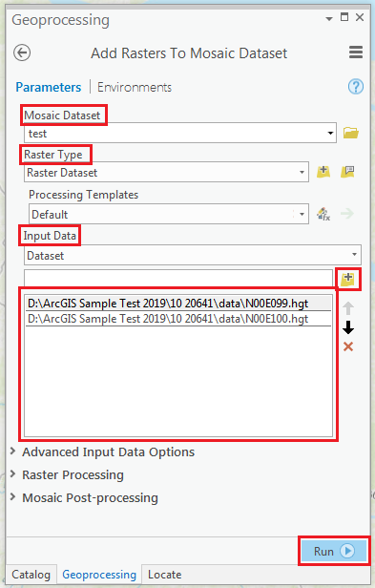Select the N00E100.hgt input row
375x588 pixels.
[178, 319]
